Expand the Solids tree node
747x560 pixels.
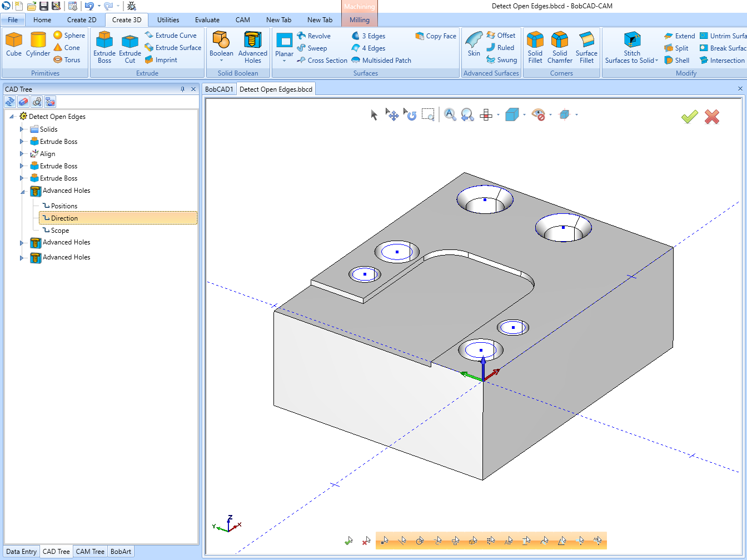click(x=22, y=129)
